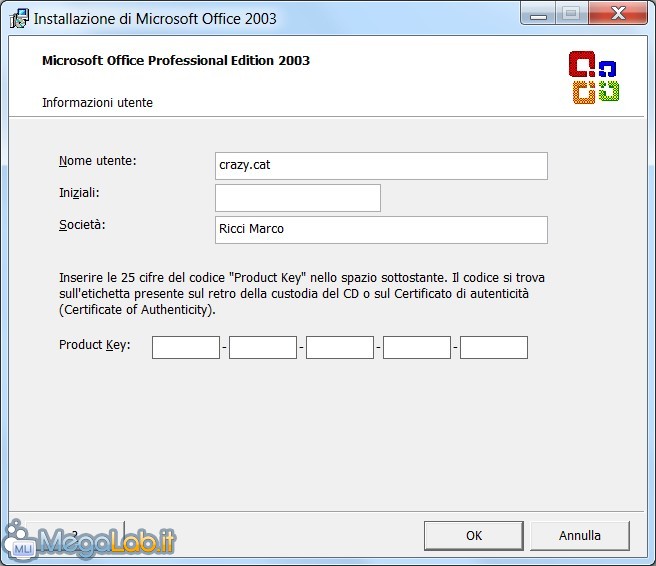
Task: Click the Microsoft Office logo icon
Action: pyautogui.click(x=594, y=78)
